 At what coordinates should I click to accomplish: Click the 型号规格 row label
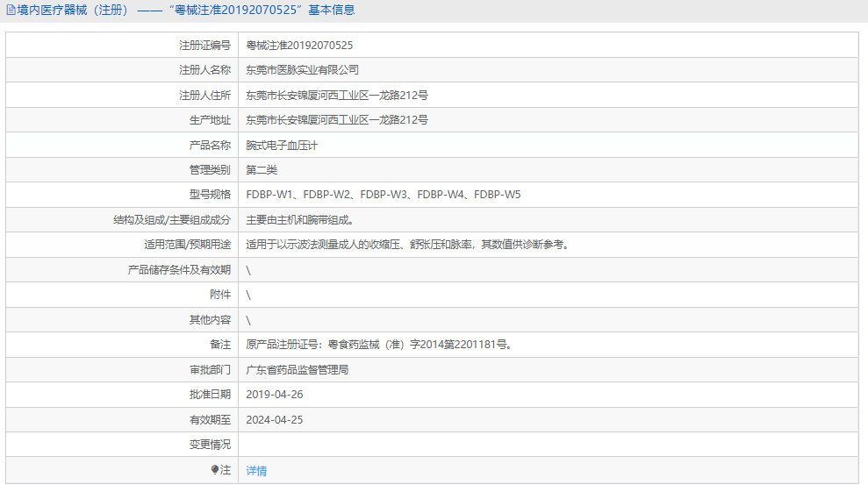tap(210, 195)
